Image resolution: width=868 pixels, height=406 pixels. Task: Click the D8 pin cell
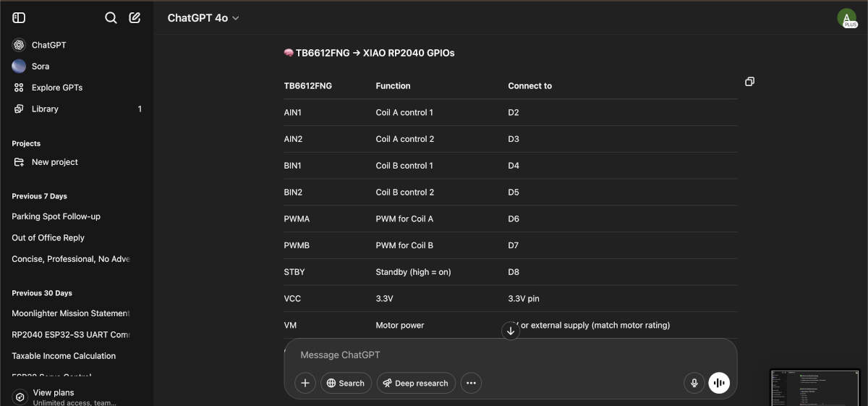point(514,272)
